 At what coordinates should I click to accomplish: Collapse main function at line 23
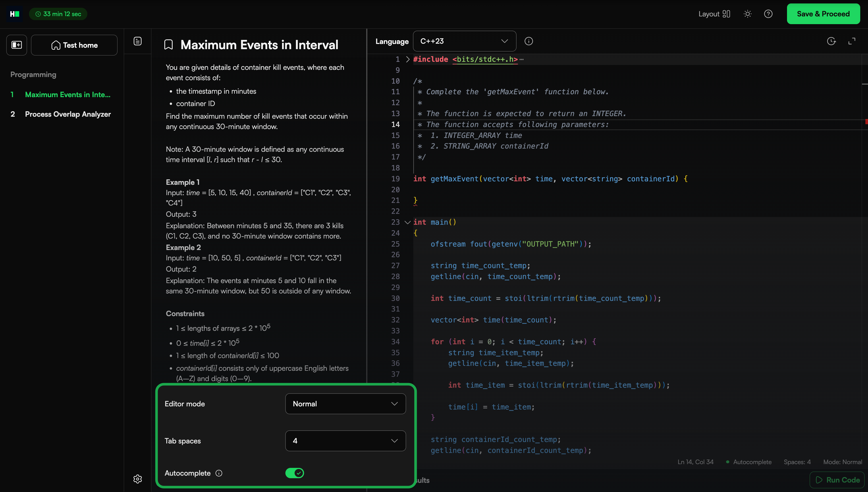(x=408, y=222)
